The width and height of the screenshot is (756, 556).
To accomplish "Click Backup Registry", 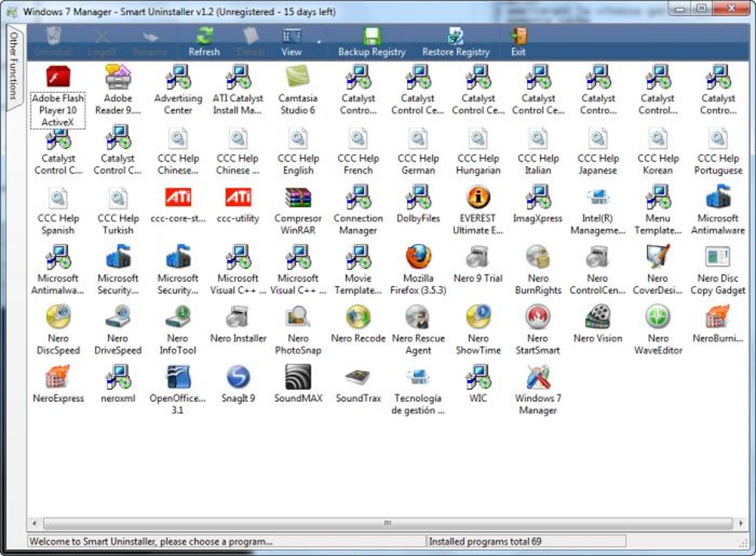I will point(371,41).
